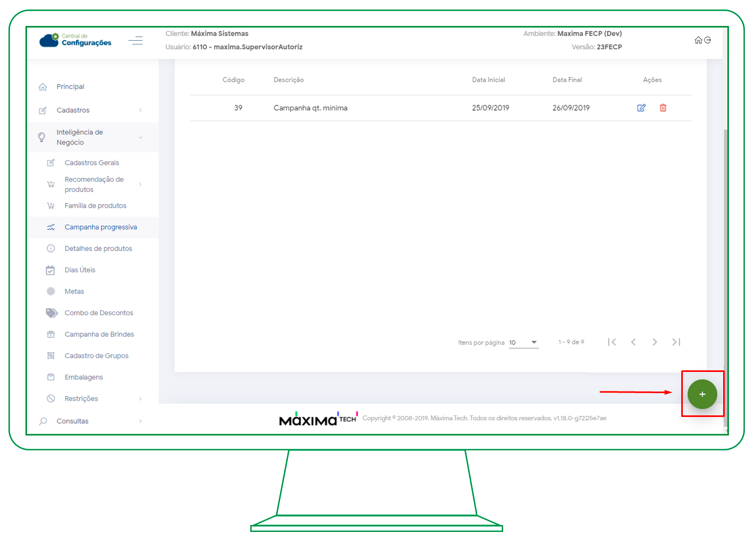Go to the previous results page
Screen dimensions: 756x542
(634, 342)
